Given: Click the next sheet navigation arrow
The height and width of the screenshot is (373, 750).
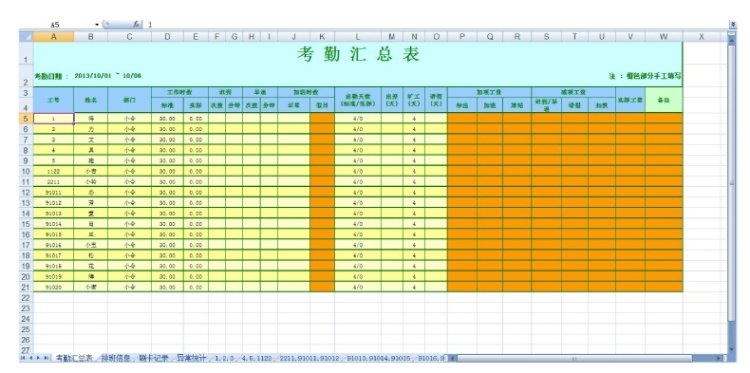Looking at the screenshot, I should (38, 358).
